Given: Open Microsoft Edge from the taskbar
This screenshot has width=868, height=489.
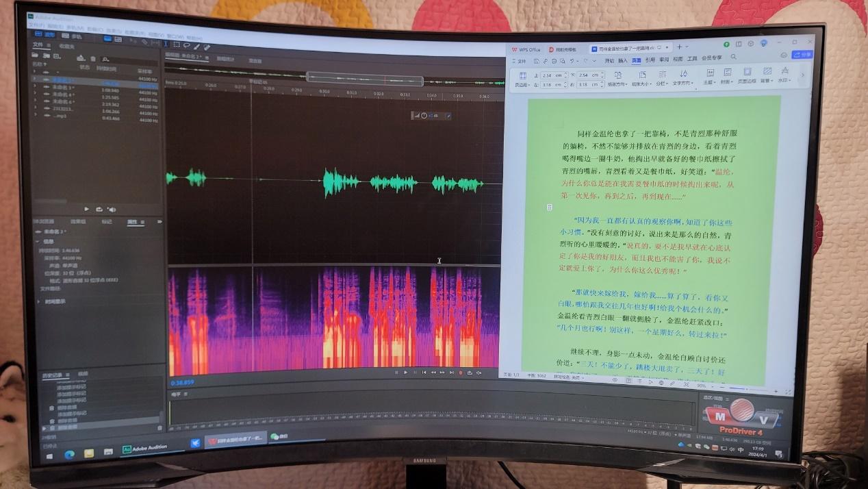Looking at the screenshot, I should pyautogui.click(x=69, y=455).
